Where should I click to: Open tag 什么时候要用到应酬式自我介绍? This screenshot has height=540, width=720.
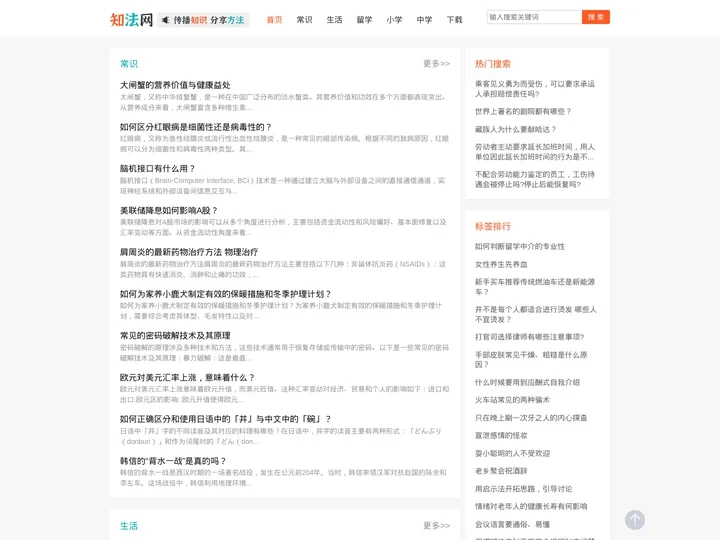point(527,382)
